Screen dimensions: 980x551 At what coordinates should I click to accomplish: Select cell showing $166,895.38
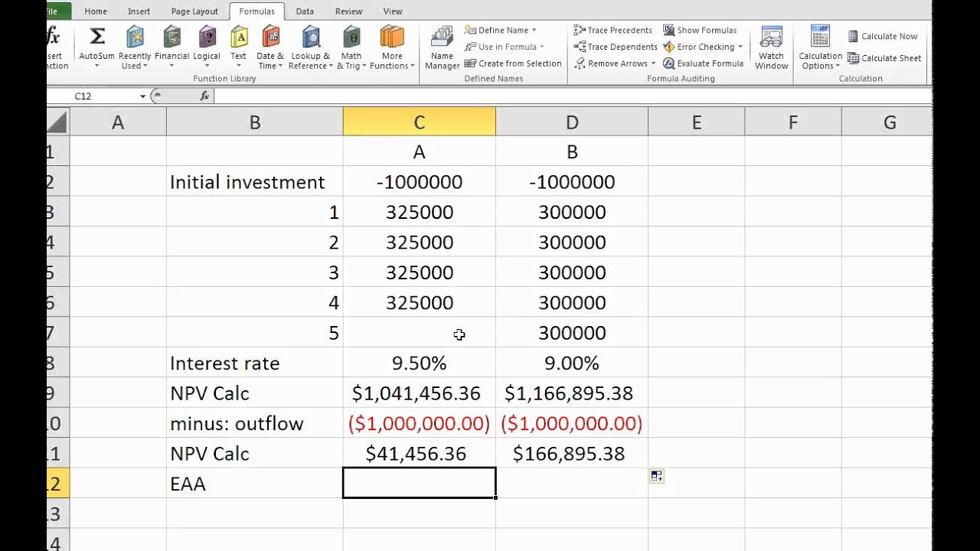[572, 454]
